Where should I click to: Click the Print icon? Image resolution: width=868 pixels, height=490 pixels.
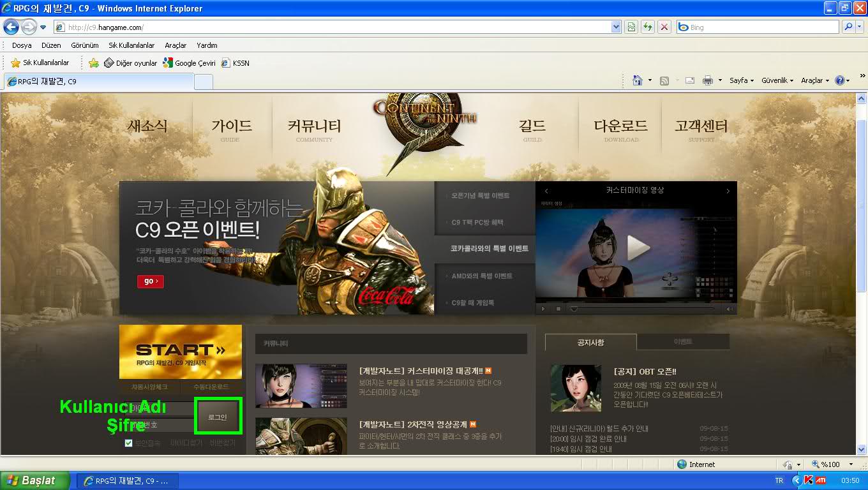pos(707,80)
